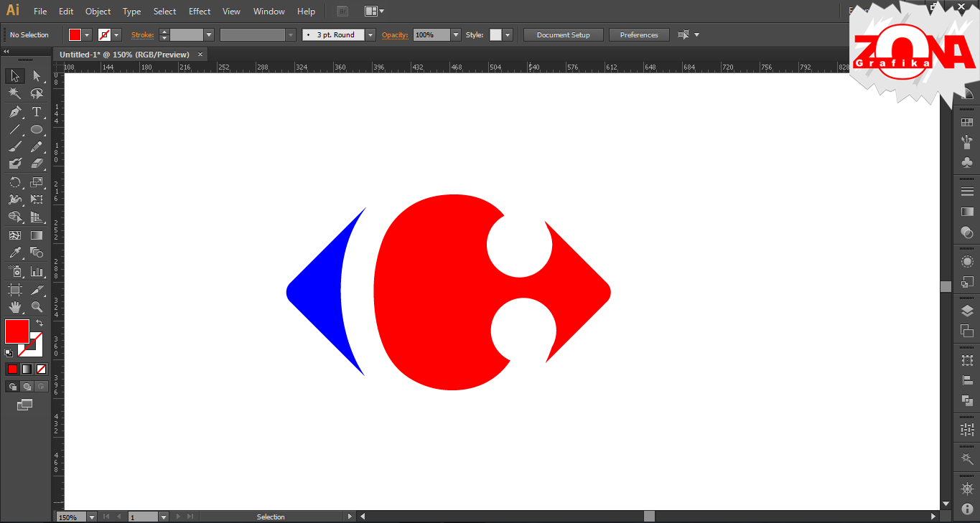Activate the Blob Brush tool
980x523 pixels.
point(15,164)
